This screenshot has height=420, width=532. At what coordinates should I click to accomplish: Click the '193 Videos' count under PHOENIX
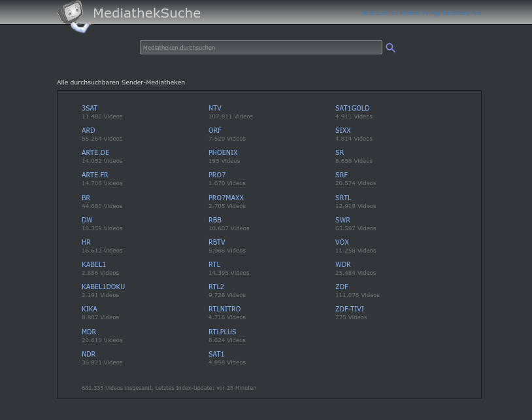pyautogui.click(x=224, y=161)
